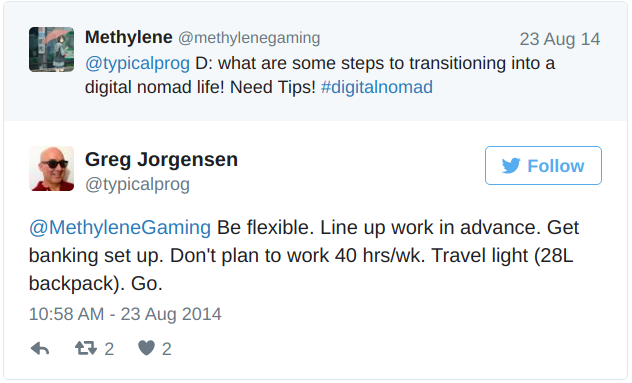The width and height of the screenshot is (632, 383).
Task: Follow Greg Jorgensen
Action: click(x=543, y=166)
